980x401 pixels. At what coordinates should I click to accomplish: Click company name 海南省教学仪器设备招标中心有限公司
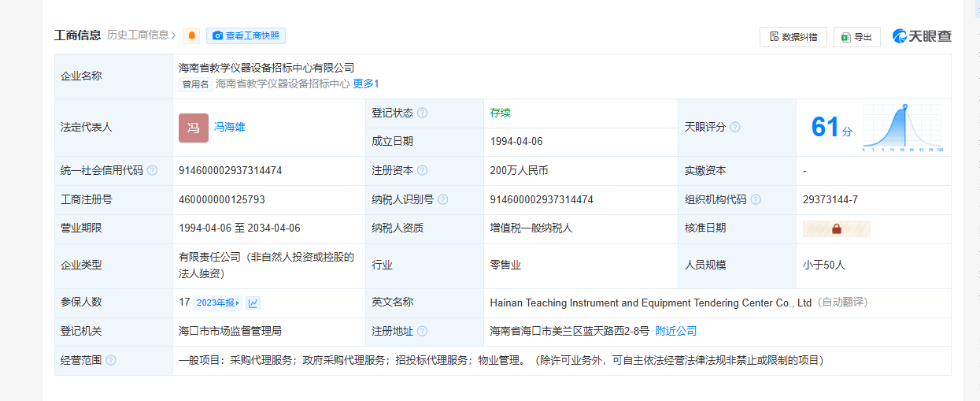(267, 68)
